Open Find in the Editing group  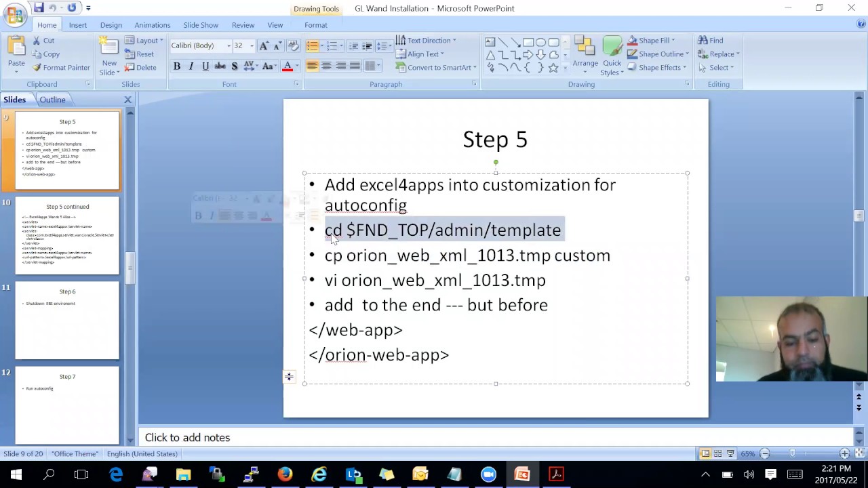point(711,41)
